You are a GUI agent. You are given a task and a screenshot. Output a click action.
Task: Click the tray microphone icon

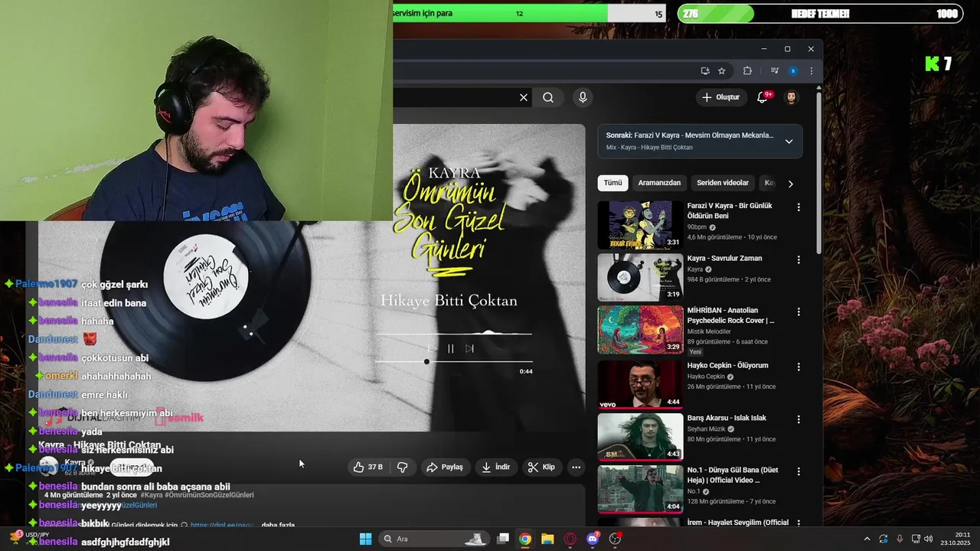tap(900, 539)
